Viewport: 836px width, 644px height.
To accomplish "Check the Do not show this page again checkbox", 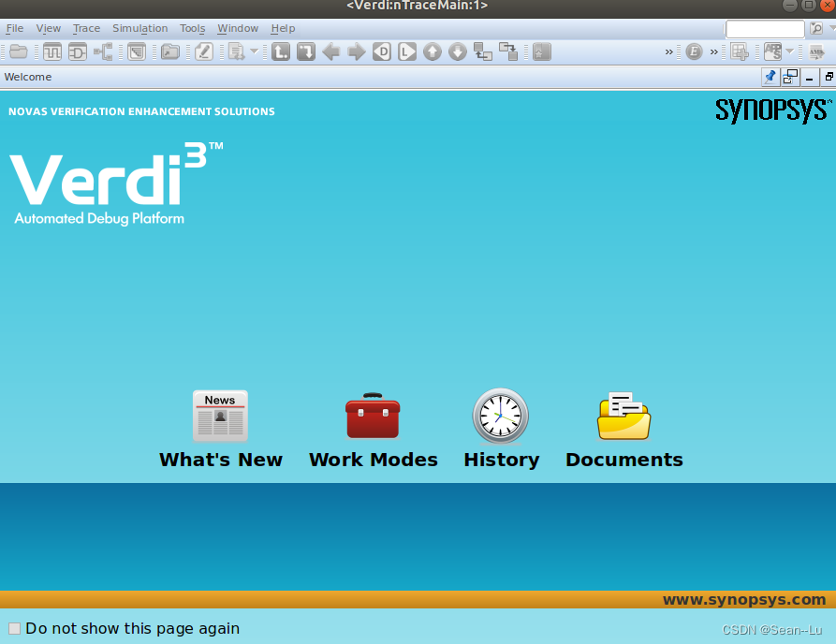I will point(14,628).
